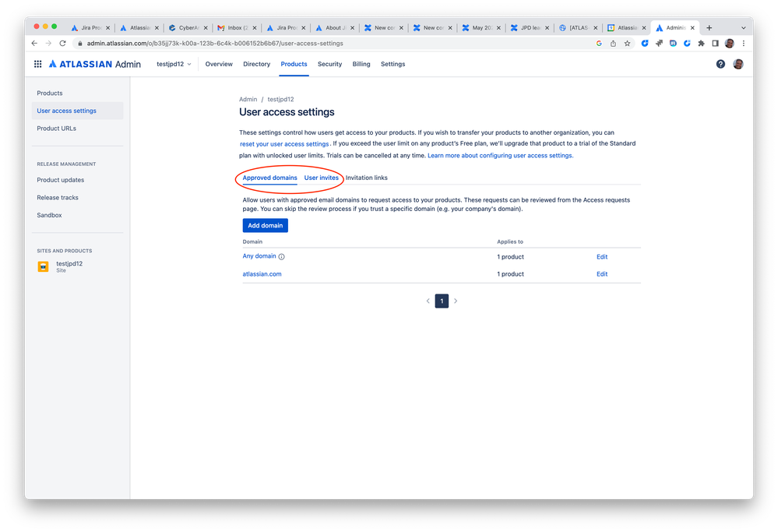Open the Atlassian app switcher grid
Image resolution: width=778 pixels, height=532 pixels.
(x=37, y=63)
